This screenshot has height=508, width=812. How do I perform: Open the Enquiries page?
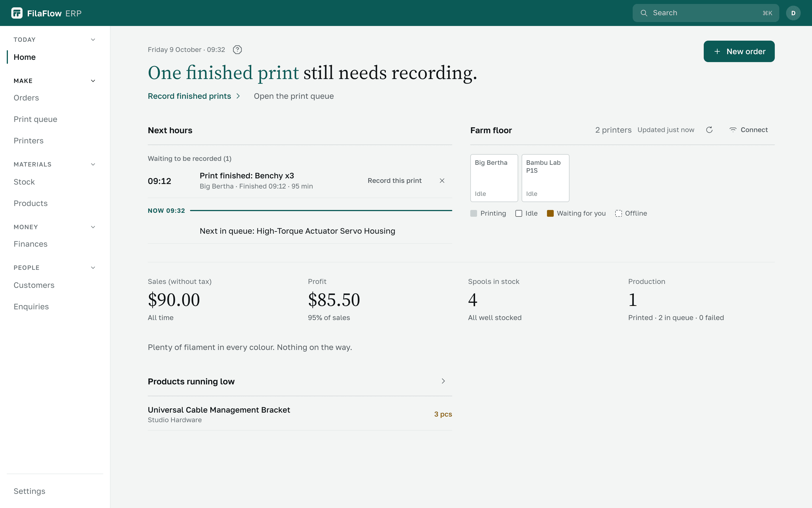click(x=31, y=307)
